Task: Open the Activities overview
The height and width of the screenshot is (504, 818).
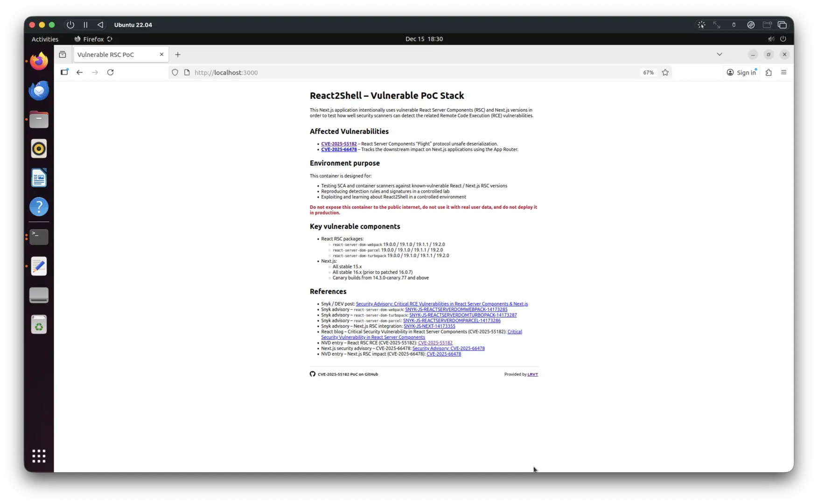Action: click(44, 39)
